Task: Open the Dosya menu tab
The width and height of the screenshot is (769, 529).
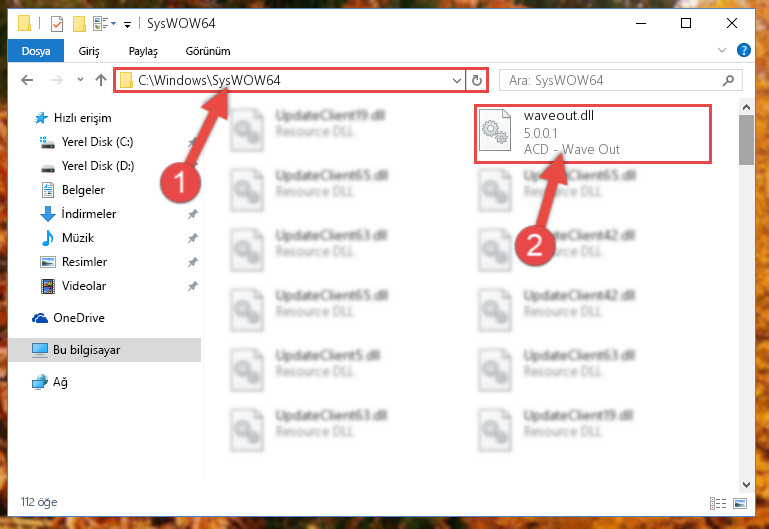Action: pos(36,51)
